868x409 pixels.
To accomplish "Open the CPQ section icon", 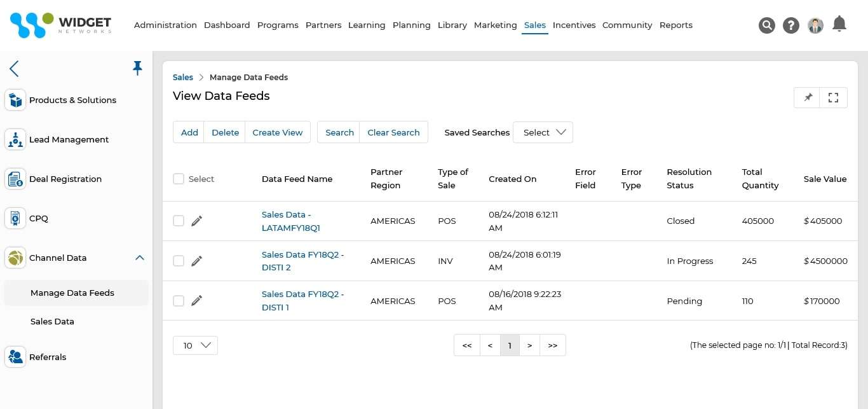I will pyautogui.click(x=15, y=218).
